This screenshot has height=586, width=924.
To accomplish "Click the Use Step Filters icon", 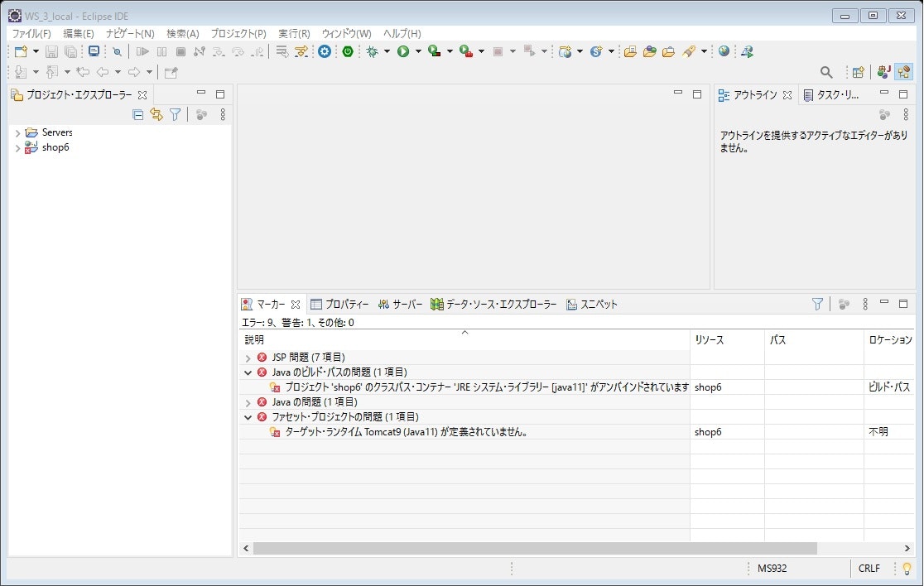I will (x=301, y=52).
